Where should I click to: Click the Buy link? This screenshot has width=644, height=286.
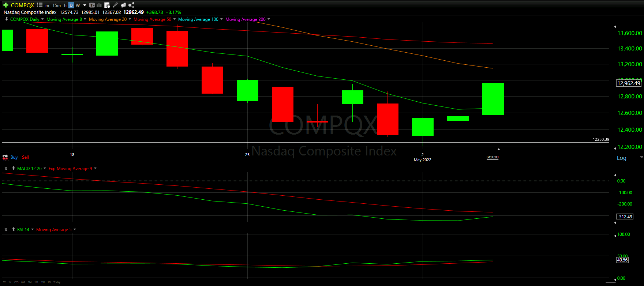[14, 157]
